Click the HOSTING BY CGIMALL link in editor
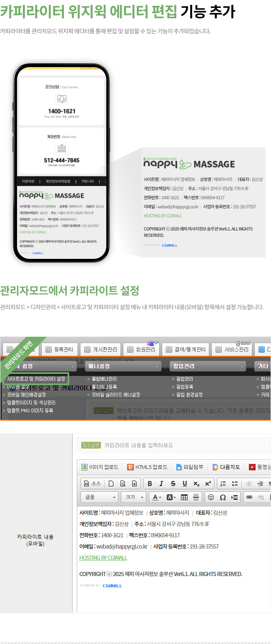 click(x=103, y=558)
